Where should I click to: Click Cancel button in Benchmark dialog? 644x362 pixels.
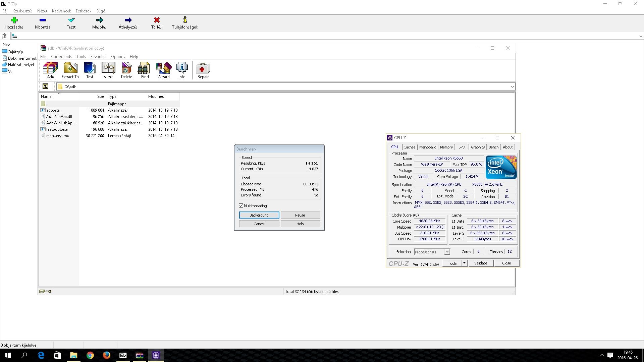click(x=259, y=224)
